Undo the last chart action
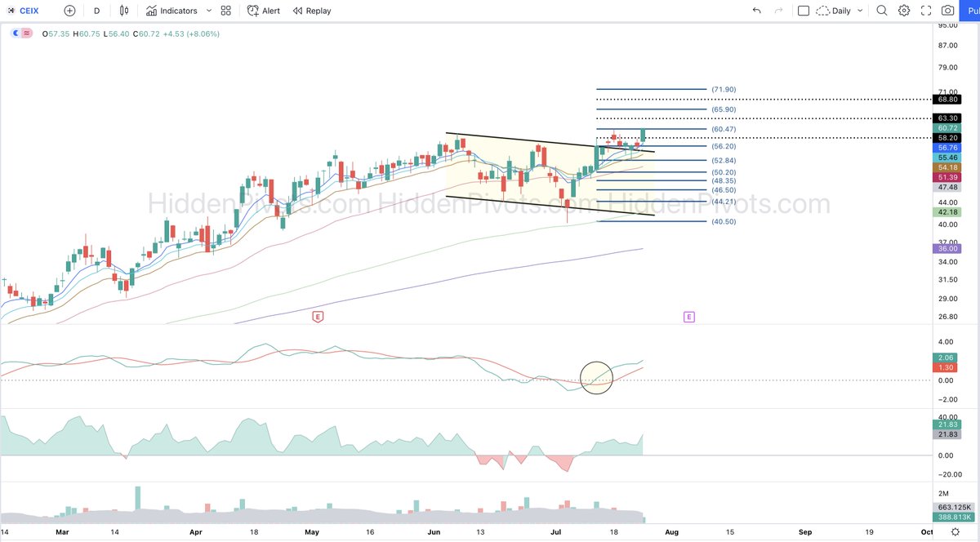Image resolution: width=980 pixels, height=542 pixels. click(x=755, y=11)
